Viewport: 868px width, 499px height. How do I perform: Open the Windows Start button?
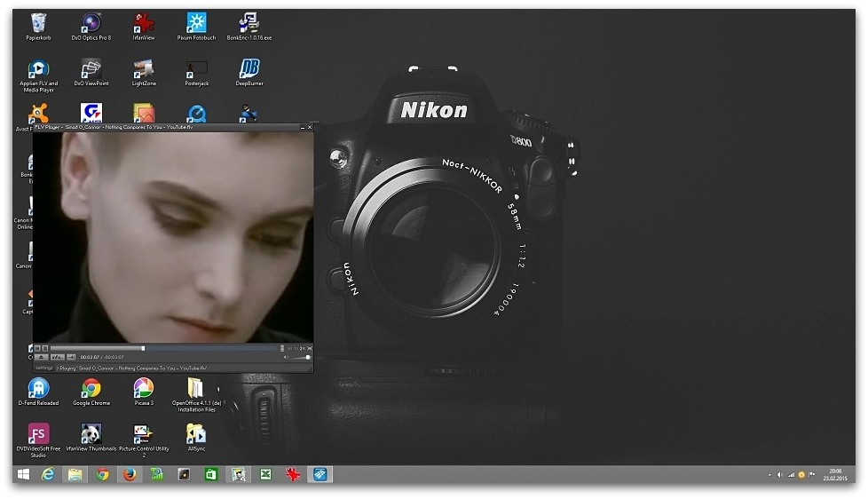click(23, 474)
